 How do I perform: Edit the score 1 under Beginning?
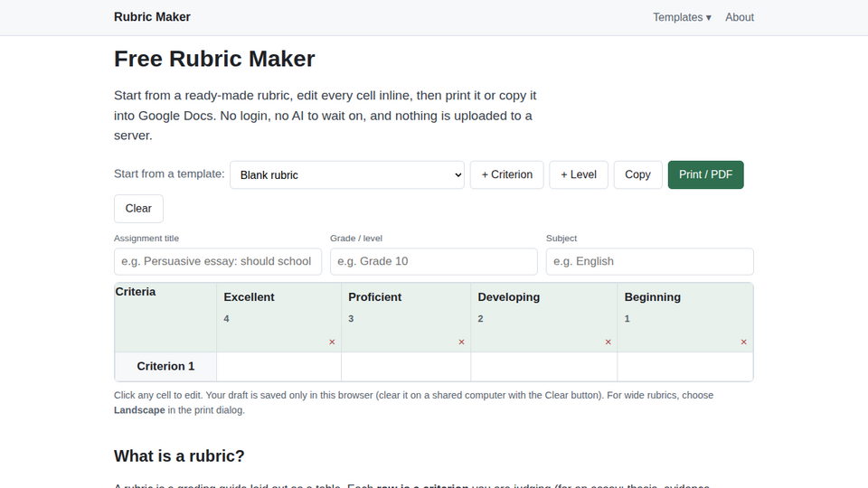[x=627, y=319]
